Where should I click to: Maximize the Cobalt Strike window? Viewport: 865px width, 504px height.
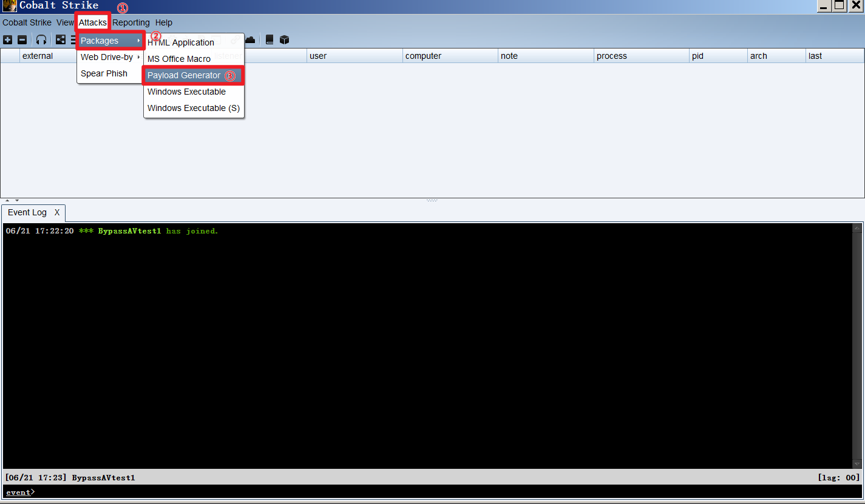click(839, 5)
